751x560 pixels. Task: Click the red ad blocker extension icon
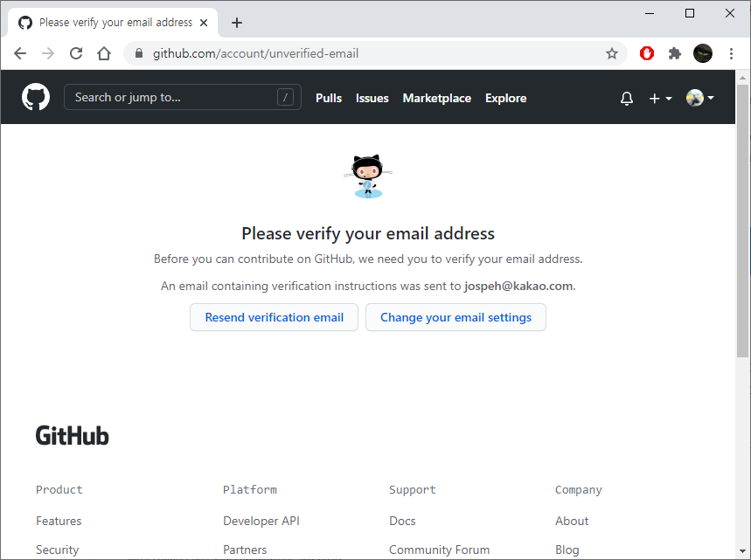(x=647, y=53)
